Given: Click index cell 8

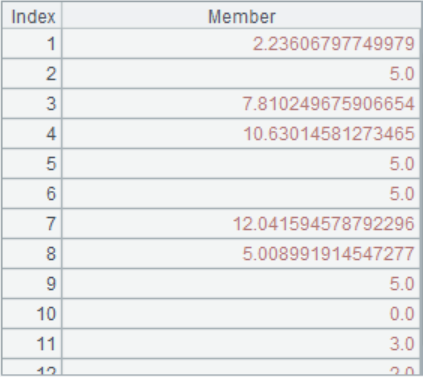Looking at the screenshot, I should tap(32, 254).
